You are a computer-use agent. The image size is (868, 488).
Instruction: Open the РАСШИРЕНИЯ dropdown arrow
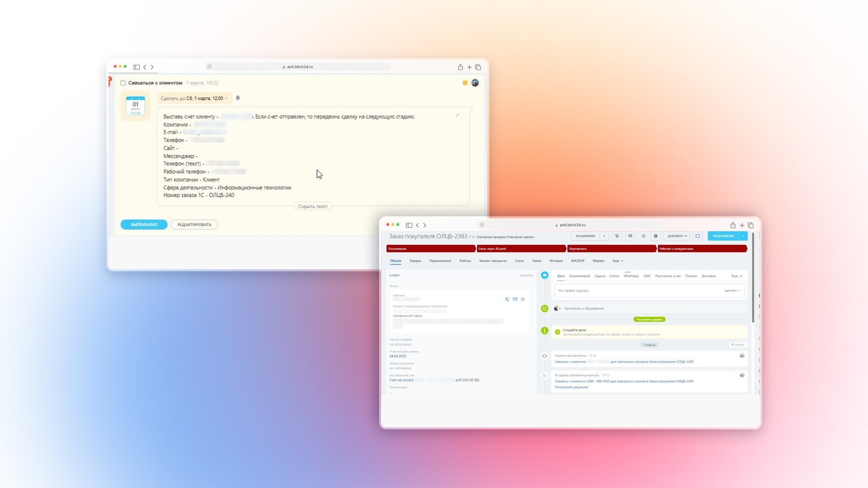tap(604, 236)
